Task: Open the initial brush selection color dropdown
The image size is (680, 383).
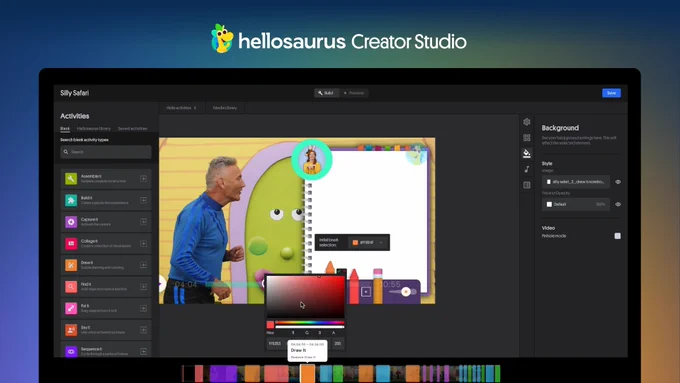Action: click(368, 242)
